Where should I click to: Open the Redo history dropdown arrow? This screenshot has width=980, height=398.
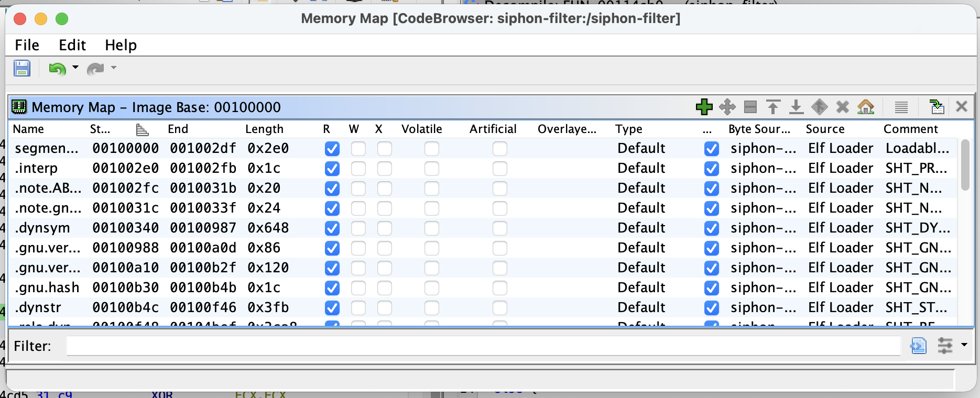[114, 67]
